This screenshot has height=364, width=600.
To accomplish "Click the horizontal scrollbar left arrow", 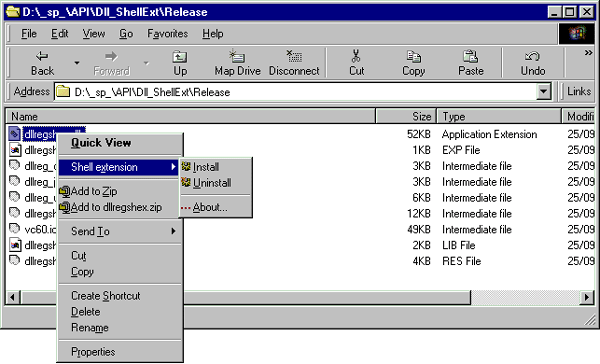I will [x=13, y=297].
